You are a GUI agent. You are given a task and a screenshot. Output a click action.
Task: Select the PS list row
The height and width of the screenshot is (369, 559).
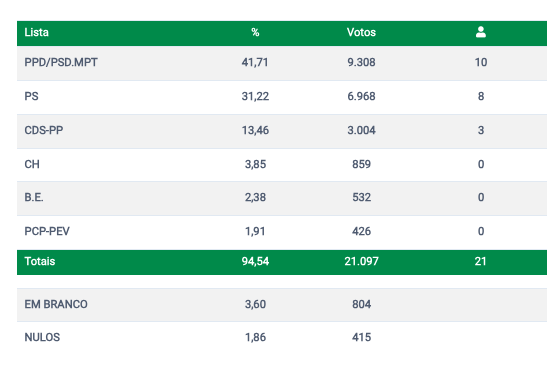click(282, 97)
